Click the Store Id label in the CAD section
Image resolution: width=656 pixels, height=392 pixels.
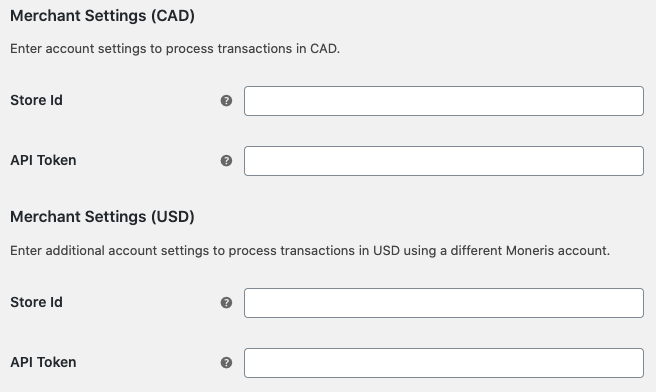coord(36,100)
